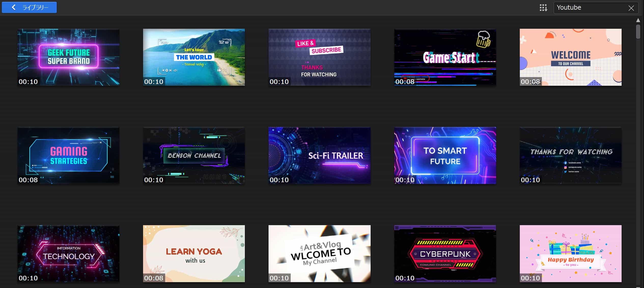Open the Like & Subscribe template

click(319, 57)
